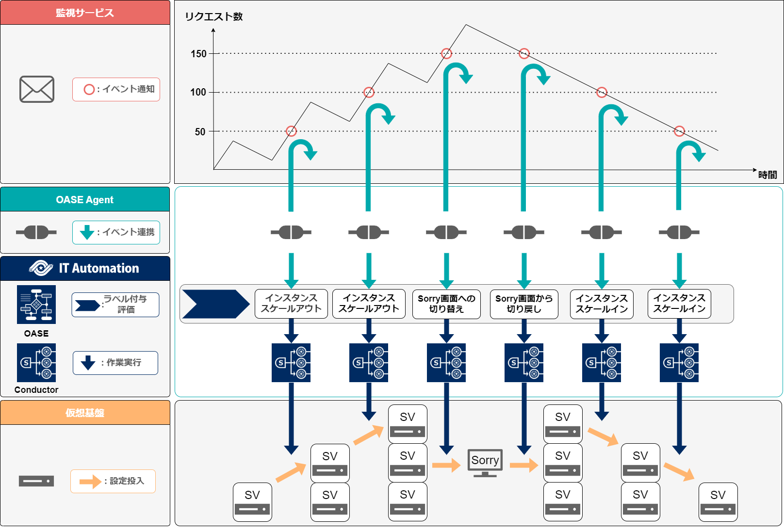The image size is (784, 532).
Task: Click the envelope mail icon
Action: [x=37, y=89]
